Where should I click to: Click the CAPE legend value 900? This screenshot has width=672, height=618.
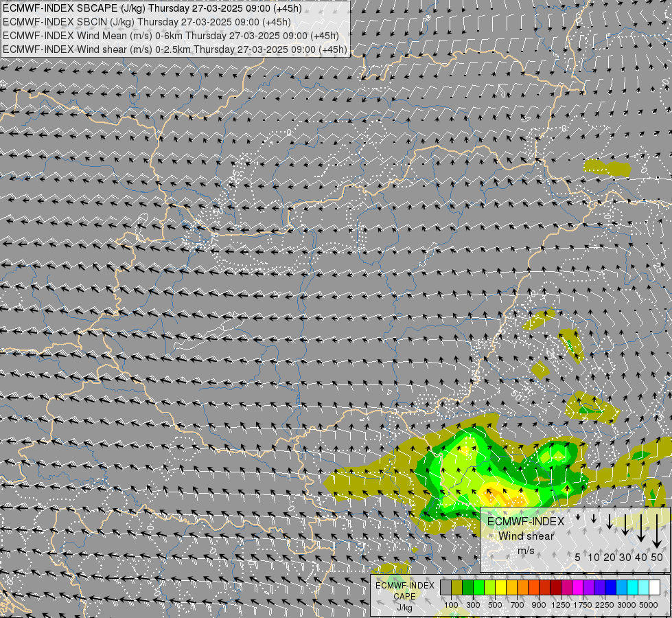click(539, 605)
